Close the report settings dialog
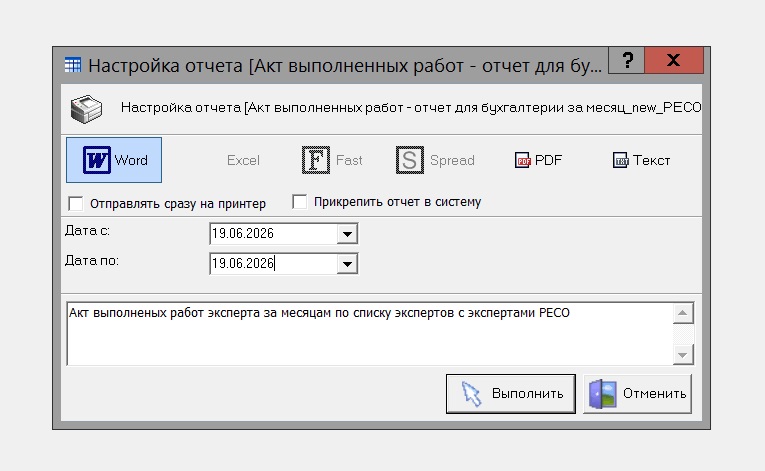Screen dimensions: 765x471 pos(674,61)
